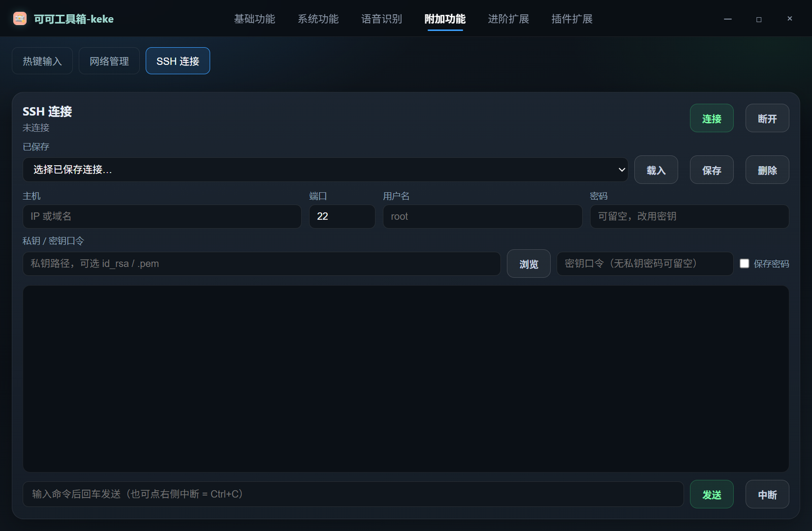
Task: Click inside the SSH terminal output area
Action: (x=406, y=379)
